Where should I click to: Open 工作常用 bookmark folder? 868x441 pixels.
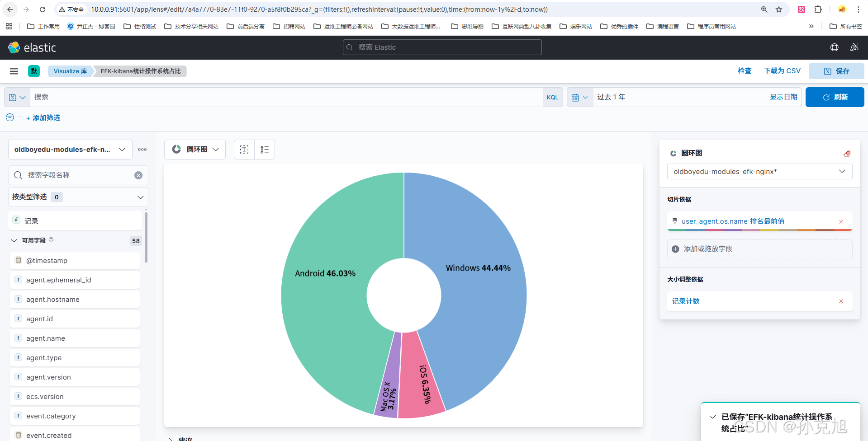pos(43,26)
